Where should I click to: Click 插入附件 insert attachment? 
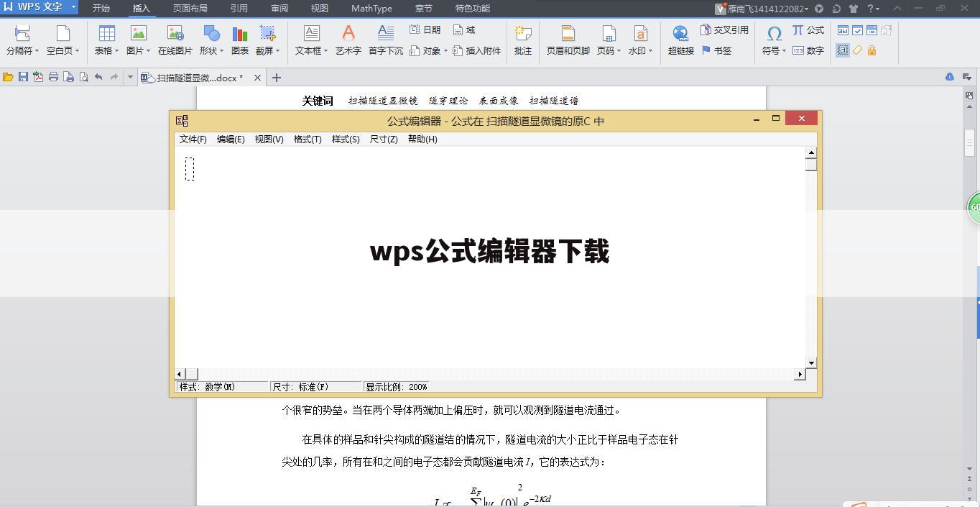(x=476, y=50)
